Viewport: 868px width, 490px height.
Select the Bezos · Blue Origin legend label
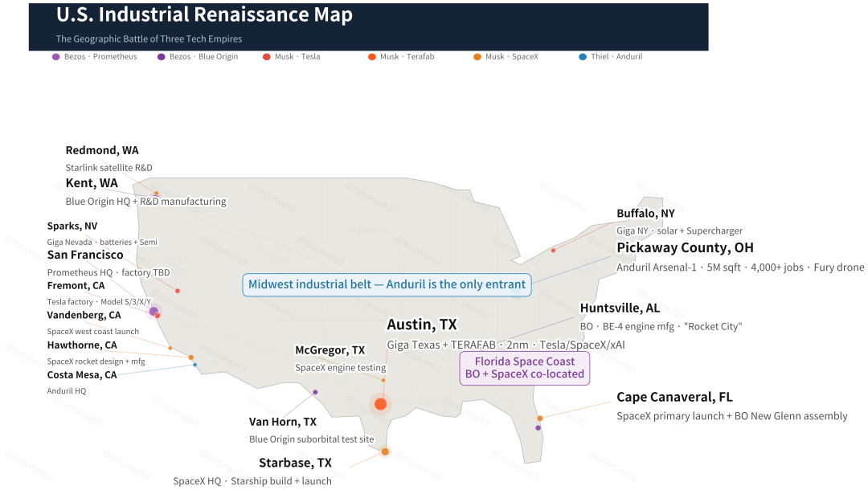tap(203, 57)
